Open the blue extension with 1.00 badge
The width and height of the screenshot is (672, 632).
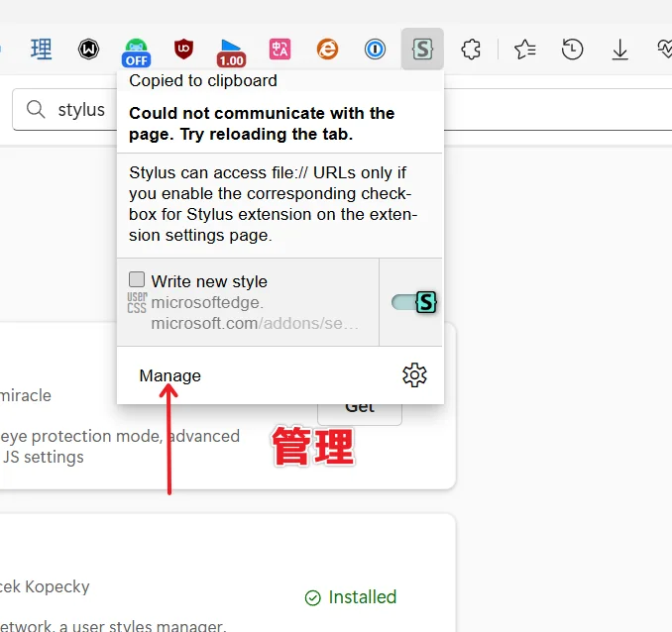click(231, 53)
